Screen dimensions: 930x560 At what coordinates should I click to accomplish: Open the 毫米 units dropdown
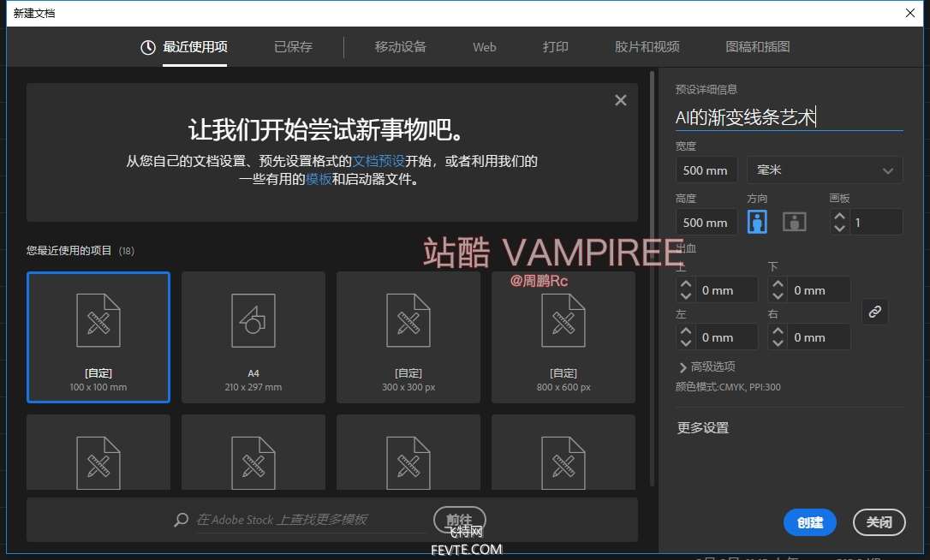825,170
